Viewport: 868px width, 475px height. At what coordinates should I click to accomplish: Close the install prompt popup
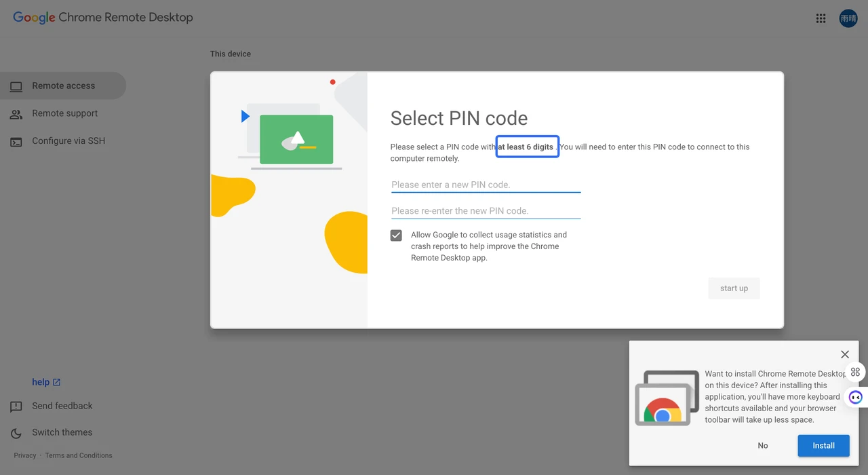844,354
